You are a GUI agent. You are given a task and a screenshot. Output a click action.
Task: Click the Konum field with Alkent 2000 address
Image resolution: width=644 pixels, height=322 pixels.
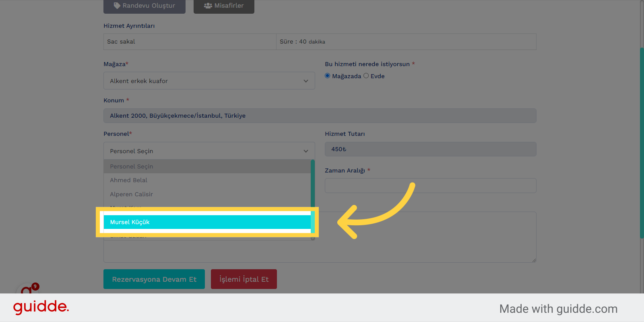[x=320, y=116]
